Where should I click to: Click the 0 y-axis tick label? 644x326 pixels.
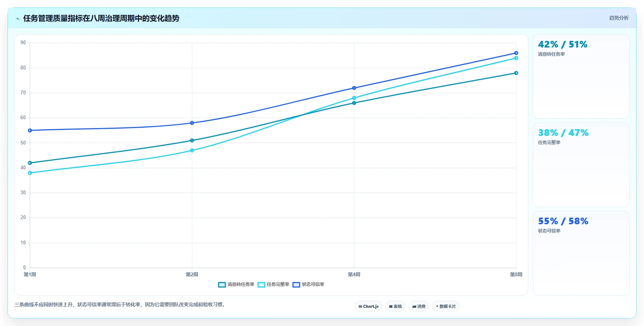pyautogui.click(x=25, y=268)
